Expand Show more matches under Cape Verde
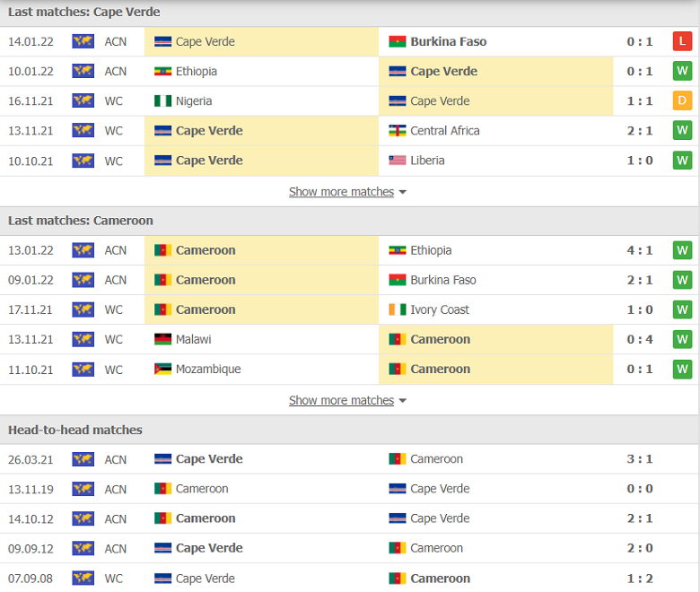This screenshot has height=592, width=700. [x=341, y=192]
